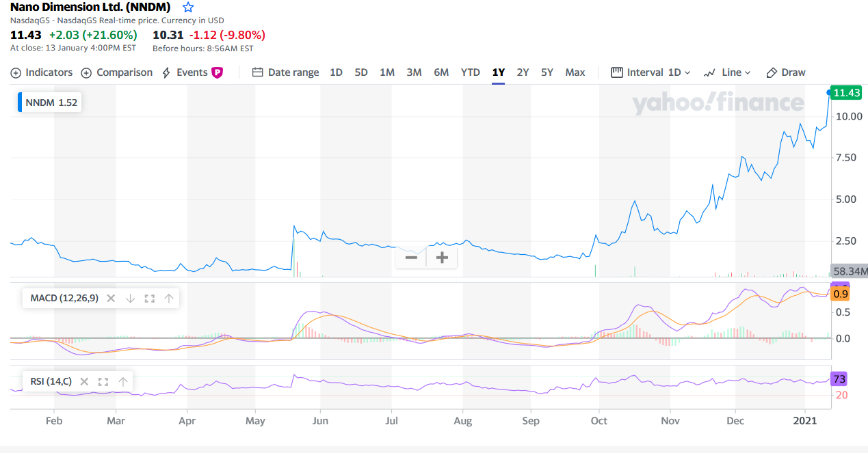
Task: Click the "May" label on the time axis
Action: coord(255,421)
